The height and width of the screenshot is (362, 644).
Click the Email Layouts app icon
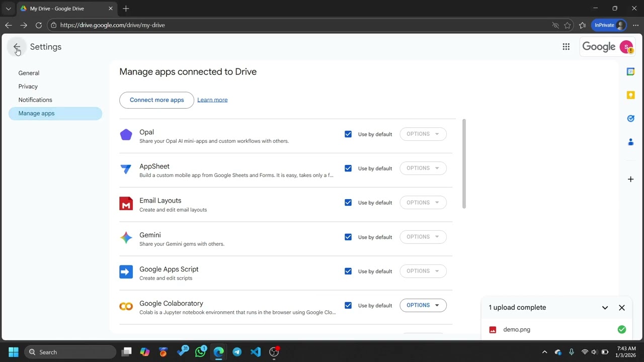point(126,204)
